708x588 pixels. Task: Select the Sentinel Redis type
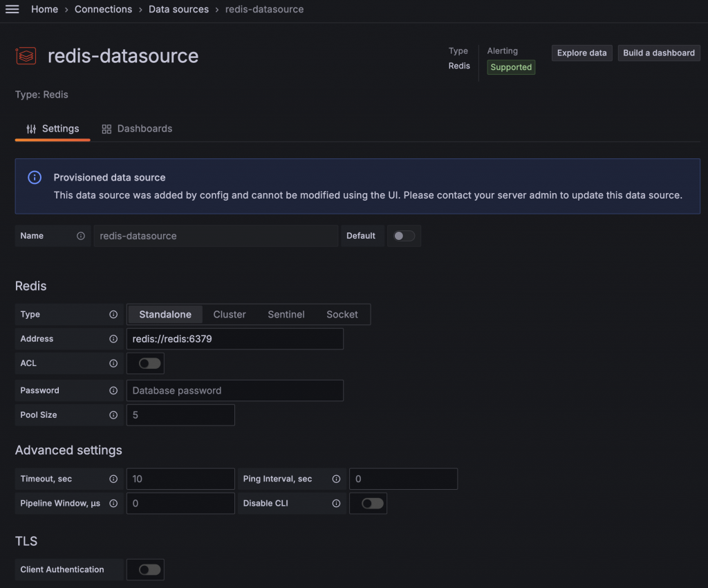point(286,314)
